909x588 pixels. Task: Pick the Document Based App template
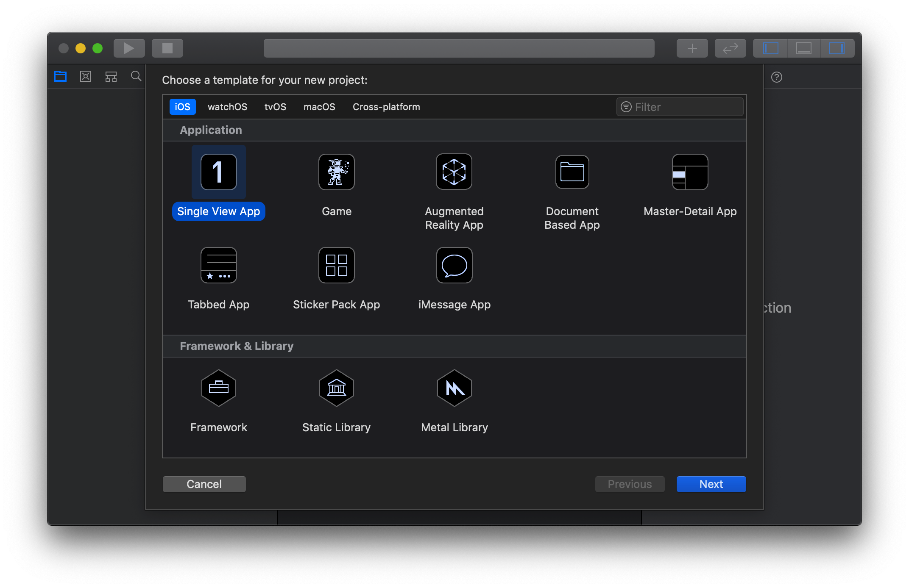[572, 172]
